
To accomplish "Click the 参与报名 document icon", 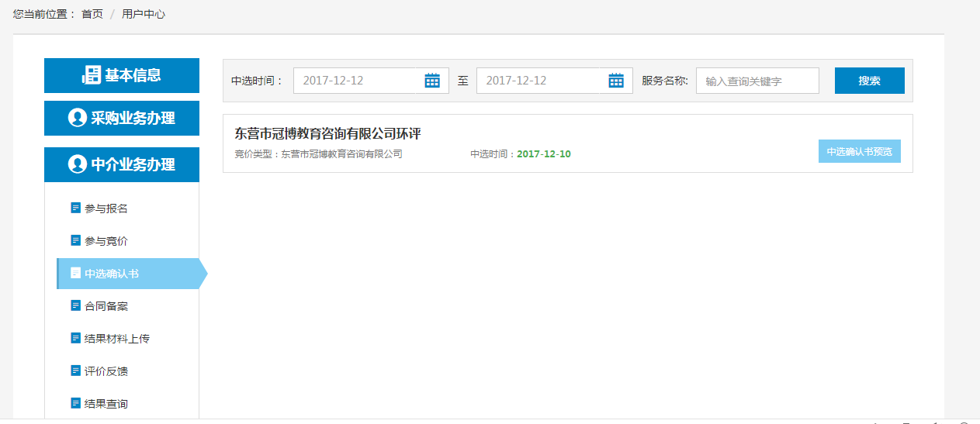I will (x=75, y=208).
